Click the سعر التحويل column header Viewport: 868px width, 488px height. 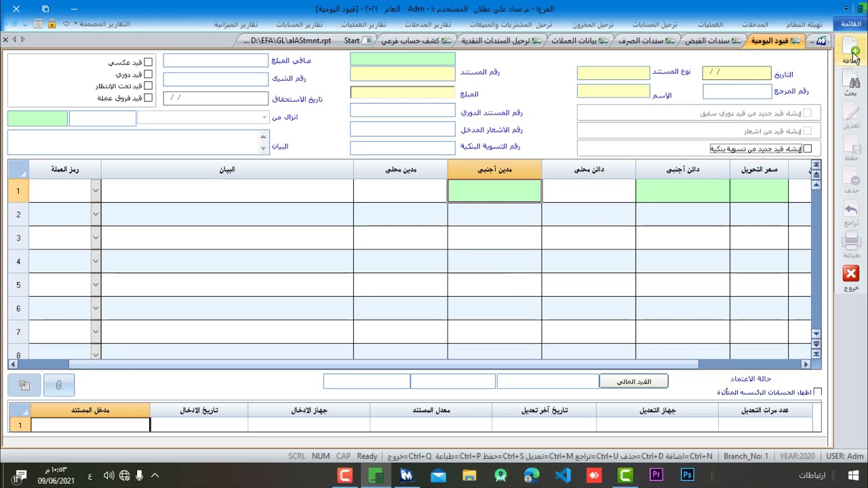[759, 169]
